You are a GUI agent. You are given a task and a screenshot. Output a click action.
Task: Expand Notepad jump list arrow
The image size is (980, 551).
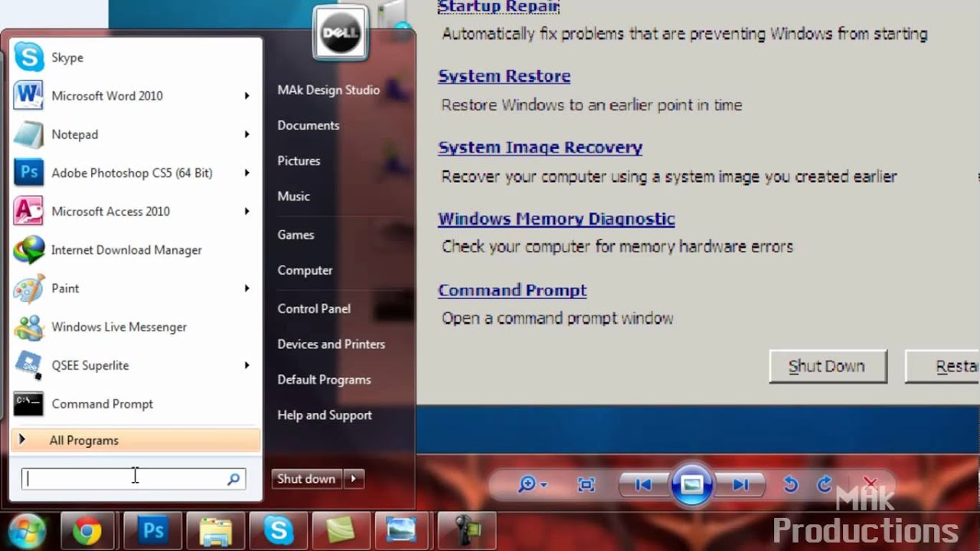tap(247, 134)
